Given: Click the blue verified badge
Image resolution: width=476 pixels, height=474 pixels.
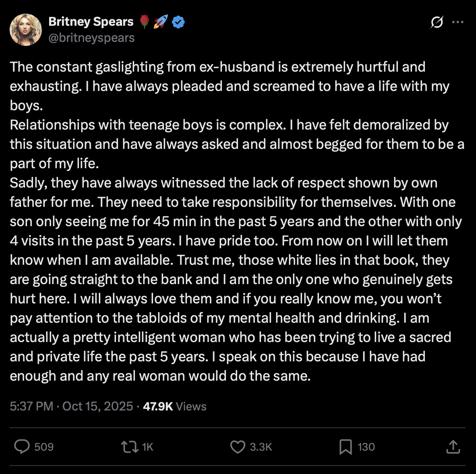Looking at the screenshot, I should 178,22.
